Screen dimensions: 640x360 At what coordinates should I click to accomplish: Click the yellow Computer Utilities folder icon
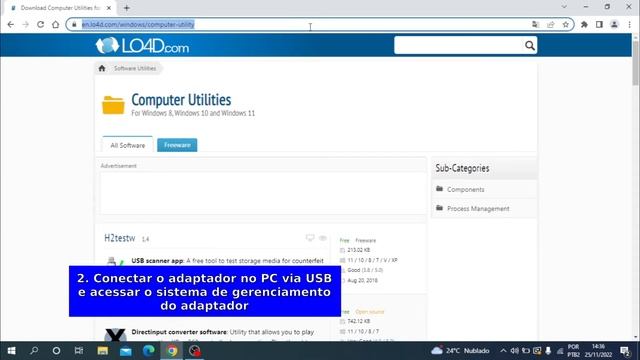[113, 105]
